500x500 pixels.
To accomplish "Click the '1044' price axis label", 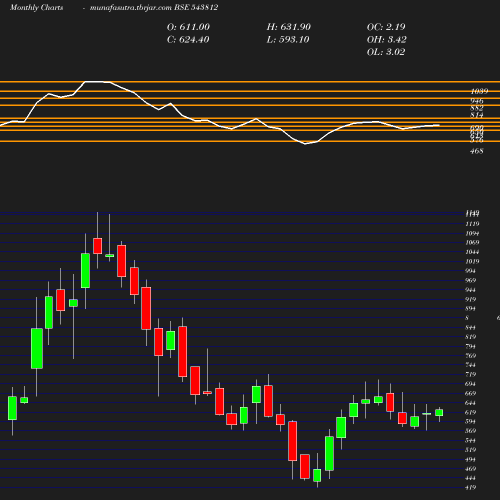I will pyautogui.click(x=472, y=252).
